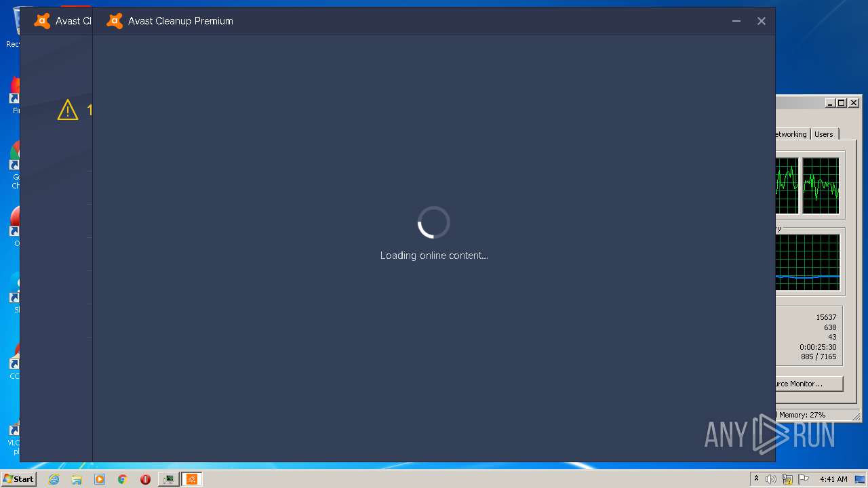
Task: Open Windows Explorer from the taskbar
Action: click(77, 479)
